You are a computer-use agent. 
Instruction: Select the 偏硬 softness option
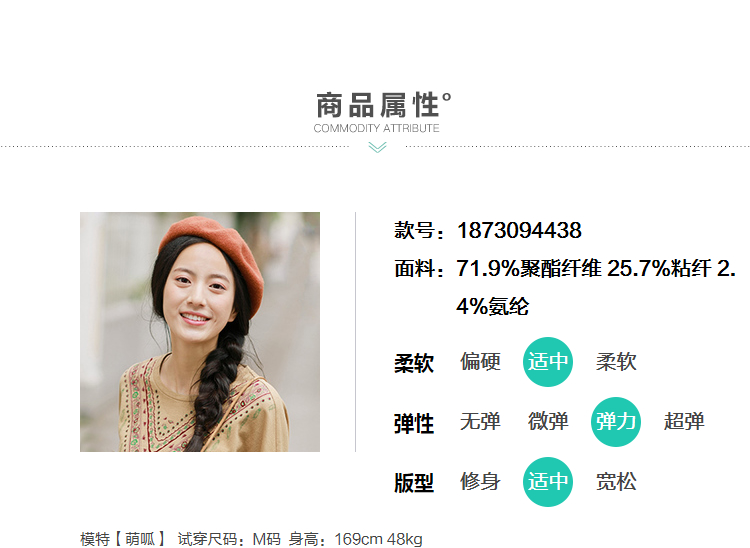480,362
